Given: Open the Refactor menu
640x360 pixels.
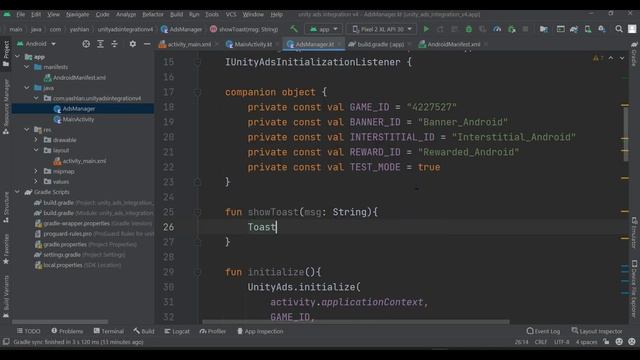Looking at the screenshot, I should [x=153, y=14].
